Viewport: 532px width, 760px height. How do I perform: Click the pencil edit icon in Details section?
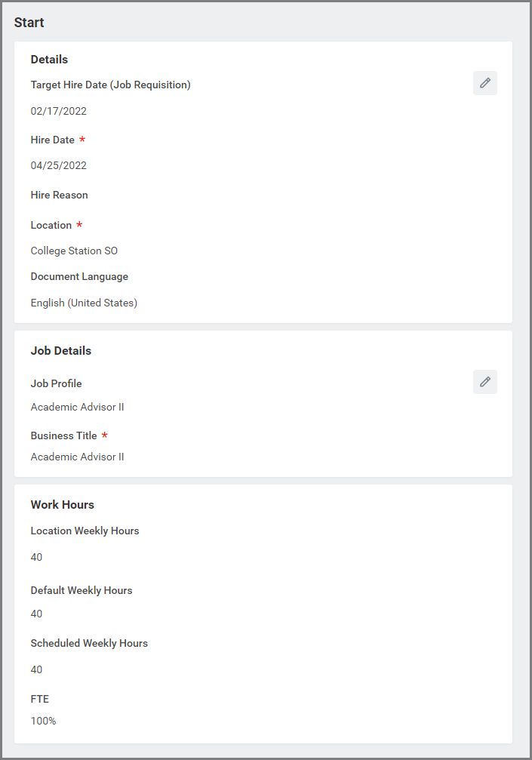[x=484, y=83]
